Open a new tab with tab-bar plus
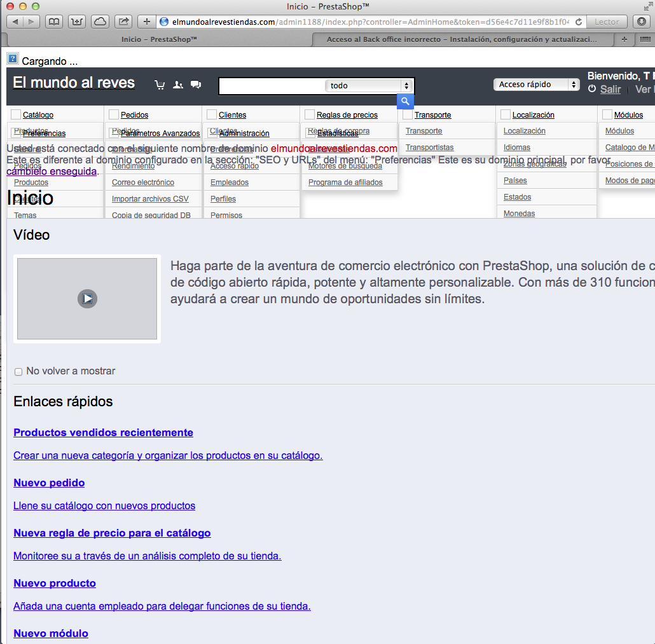 coord(624,39)
